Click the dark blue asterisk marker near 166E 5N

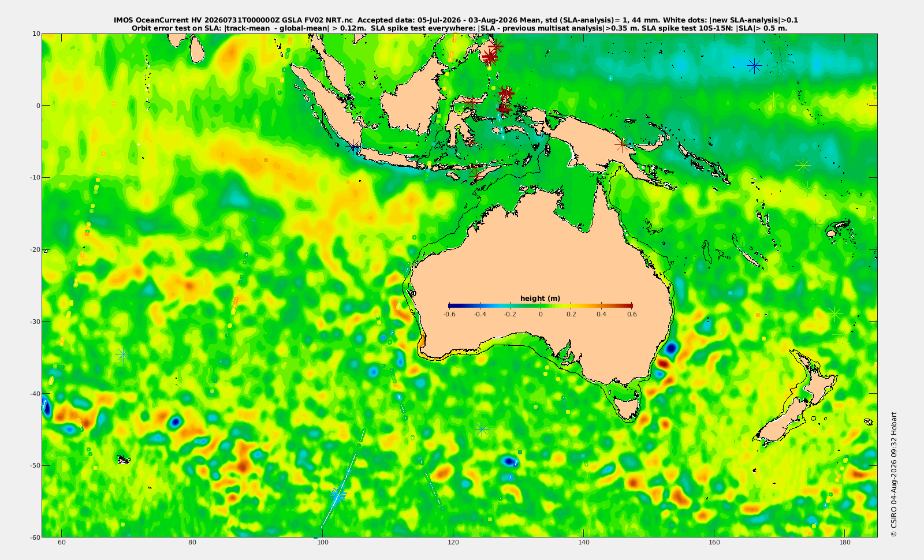coord(754,66)
